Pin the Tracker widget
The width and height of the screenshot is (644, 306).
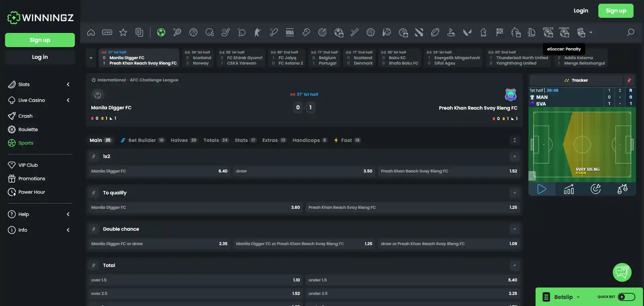point(629,80)
